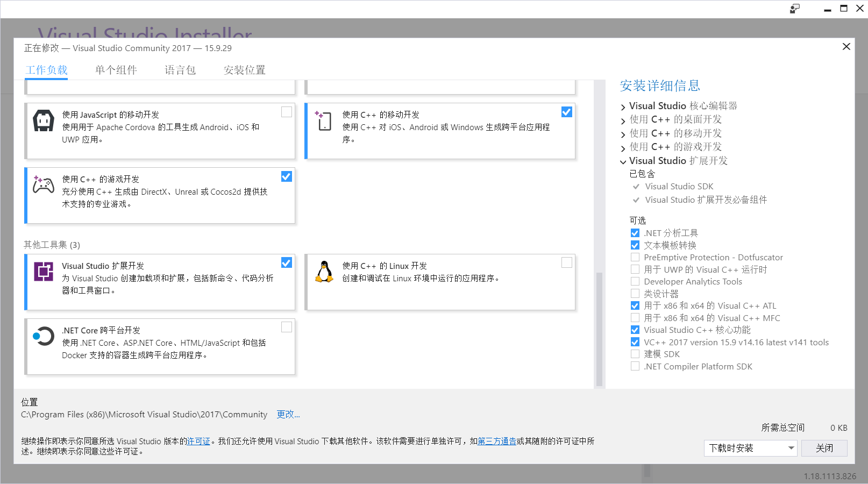Click the installer version number 1.18.1113.826
The width and height of the screenshot is (868, 484).
(830, 476)
